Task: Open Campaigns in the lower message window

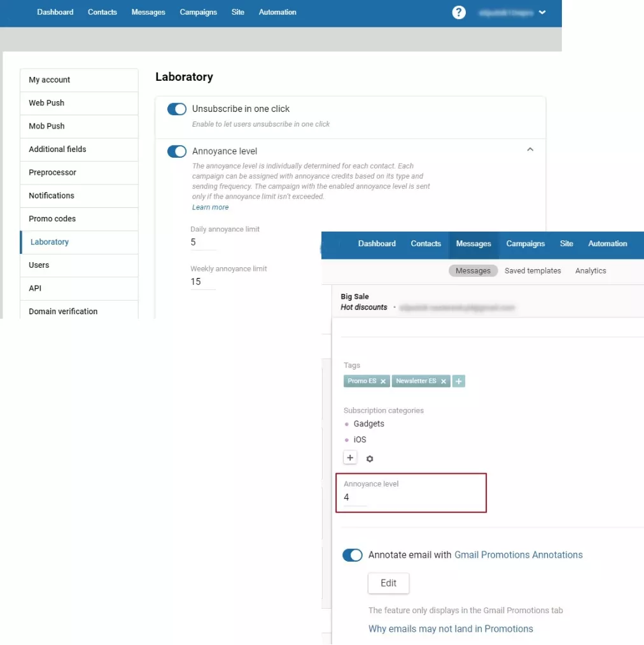Action: [526, 244]
